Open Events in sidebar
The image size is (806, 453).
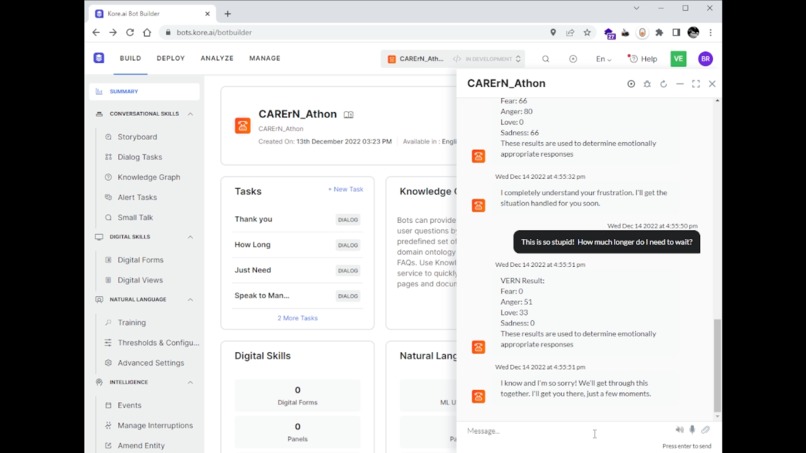pos(129,406)
